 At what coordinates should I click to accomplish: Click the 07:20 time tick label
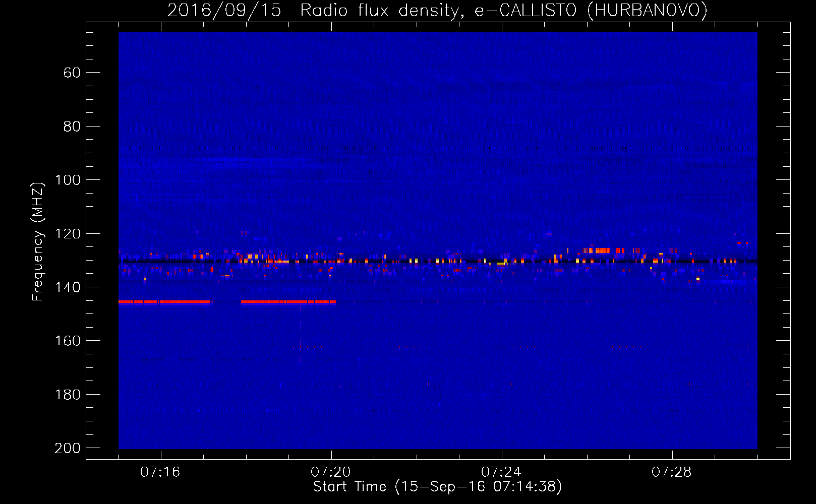pyautogui.click(x=331, y=472)
